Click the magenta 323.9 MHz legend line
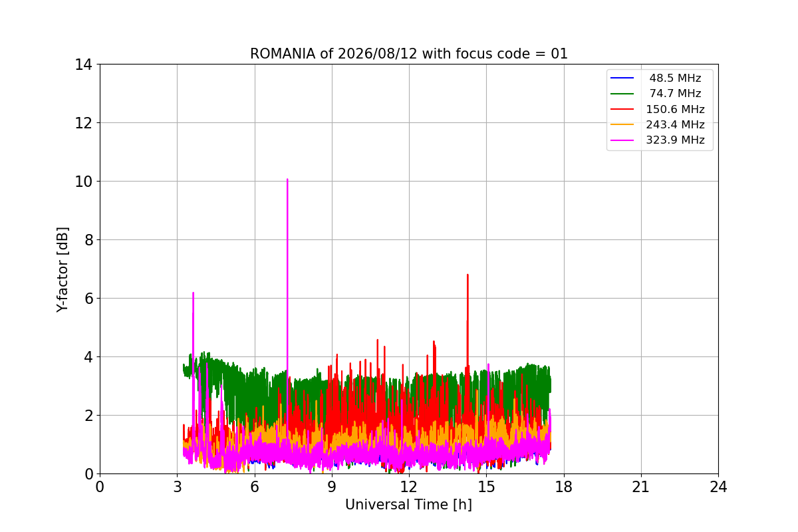 pyautogui.click(x=622, y=140)
